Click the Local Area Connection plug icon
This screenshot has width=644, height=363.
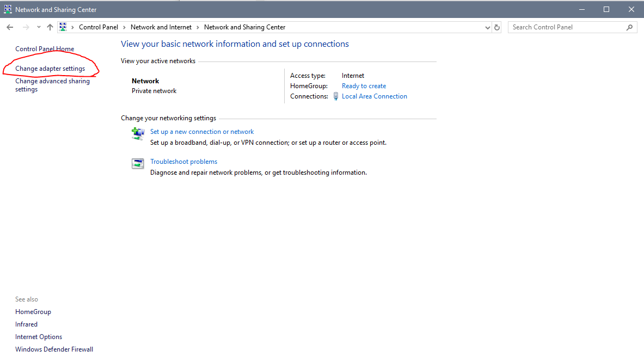coord(335,96)
